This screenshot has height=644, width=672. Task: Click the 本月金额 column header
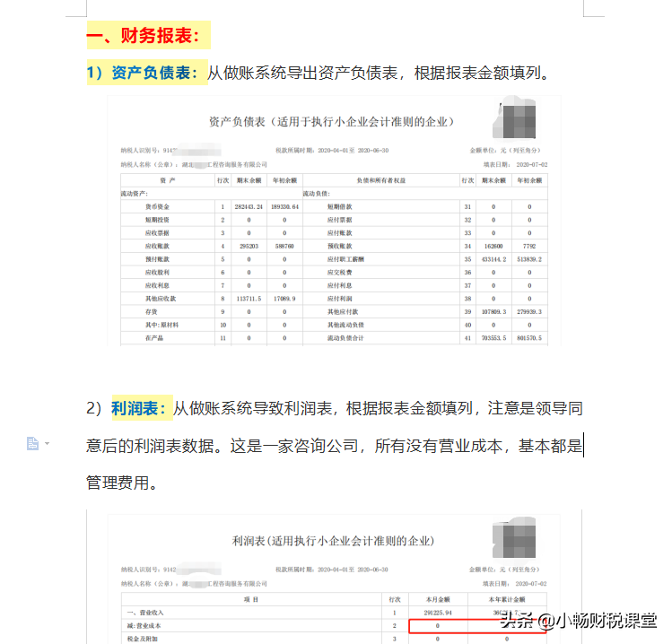[x=438, y=599]
